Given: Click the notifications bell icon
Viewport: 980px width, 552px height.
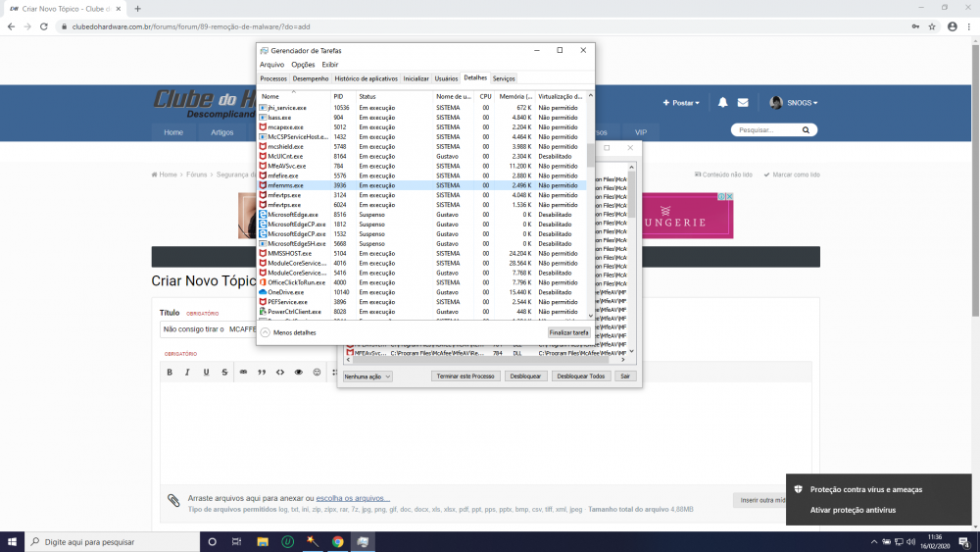Looking at the screenshot, I should click(723, 102).
